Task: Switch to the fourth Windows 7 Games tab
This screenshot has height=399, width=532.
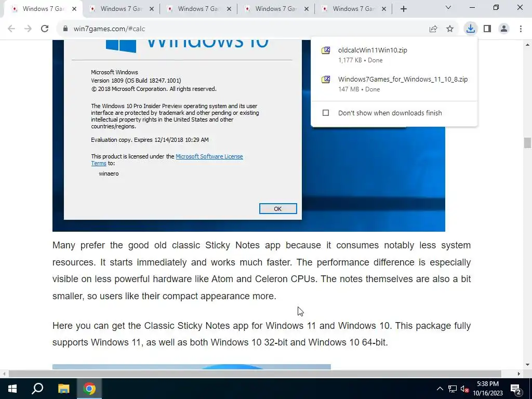Action: [275, 9]
